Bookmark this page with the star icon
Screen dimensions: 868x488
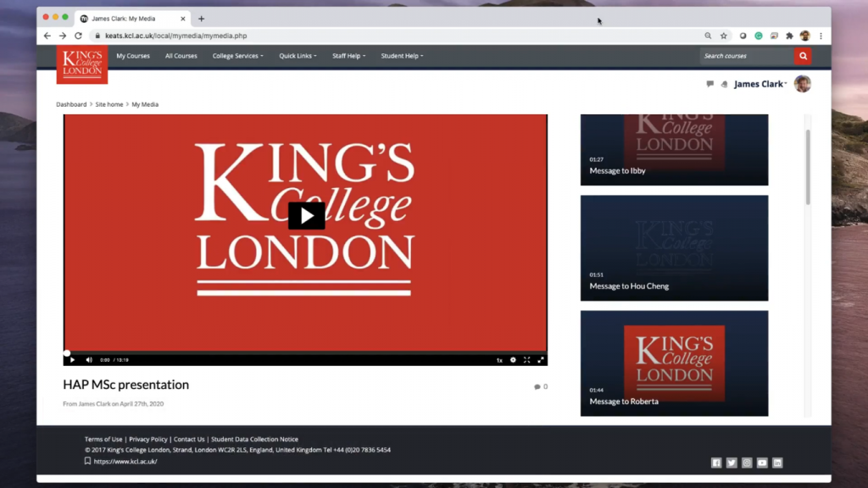pos(724,36)
